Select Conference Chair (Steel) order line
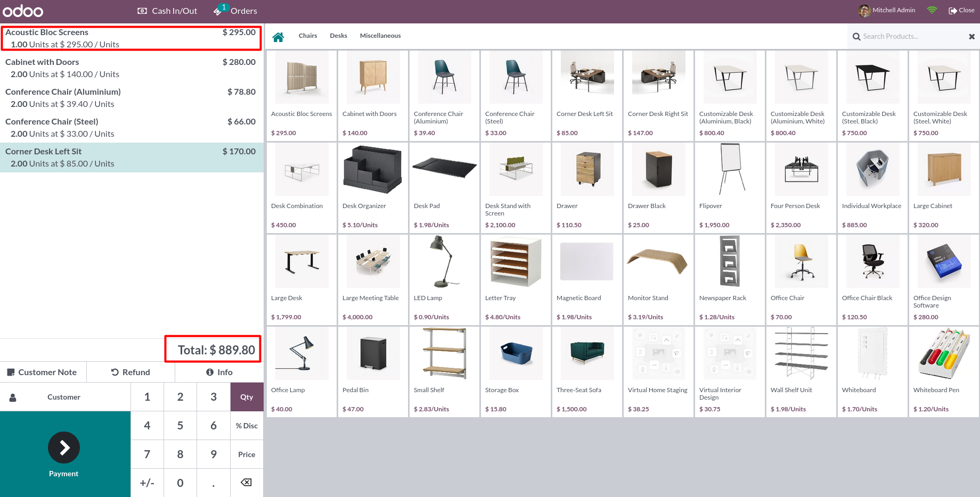This screenshot has width=980, height=497. [132, 128]
